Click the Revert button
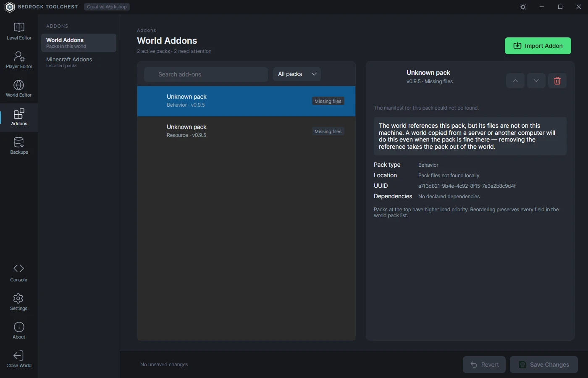This screenshot has height=378, width=588. [484, 365]
